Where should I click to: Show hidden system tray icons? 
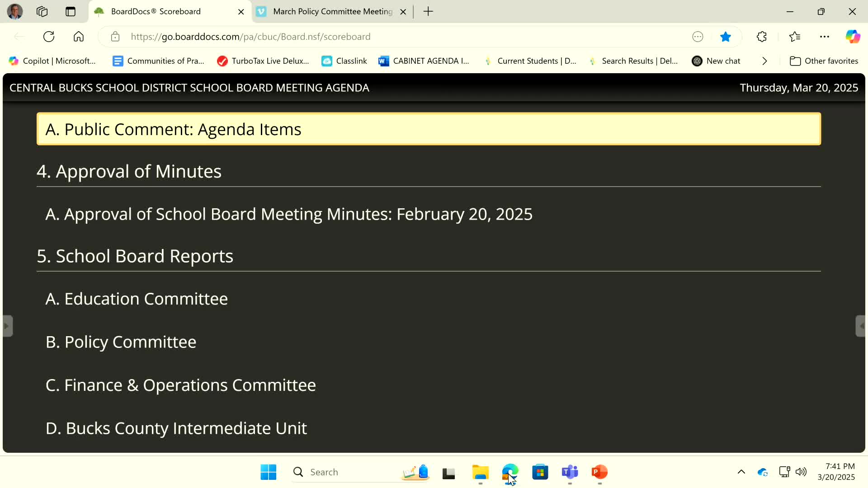click(741, 472)
